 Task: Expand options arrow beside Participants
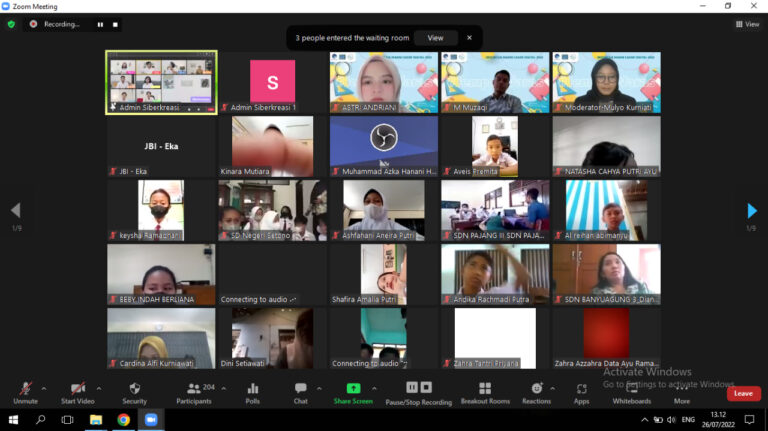pos(224,388)
